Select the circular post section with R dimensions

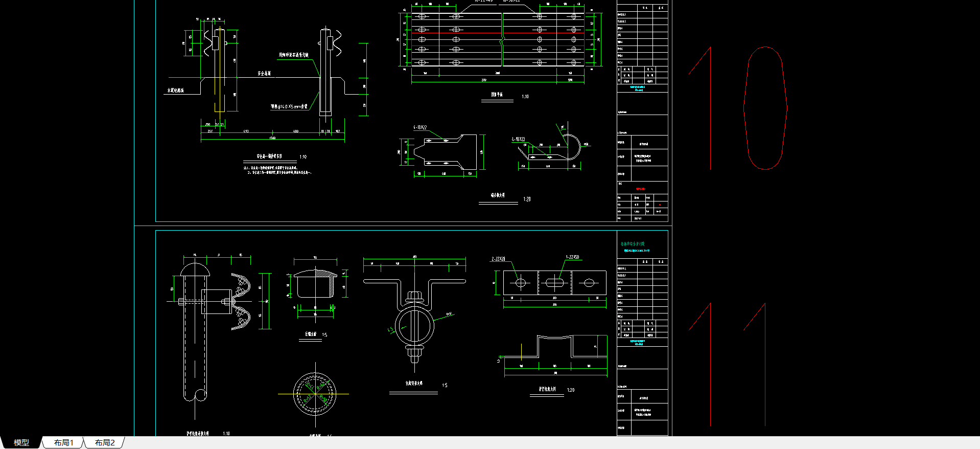click(x=315, y=394)
